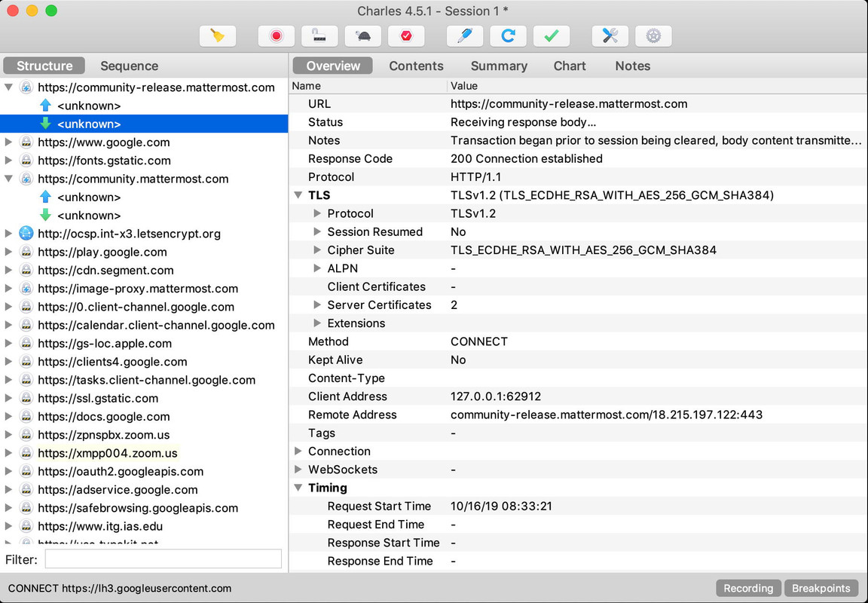The width and height of the screenshot is (868, 603).
Task: Expand the Session Resumed row
Action: [x=317, y=232]
